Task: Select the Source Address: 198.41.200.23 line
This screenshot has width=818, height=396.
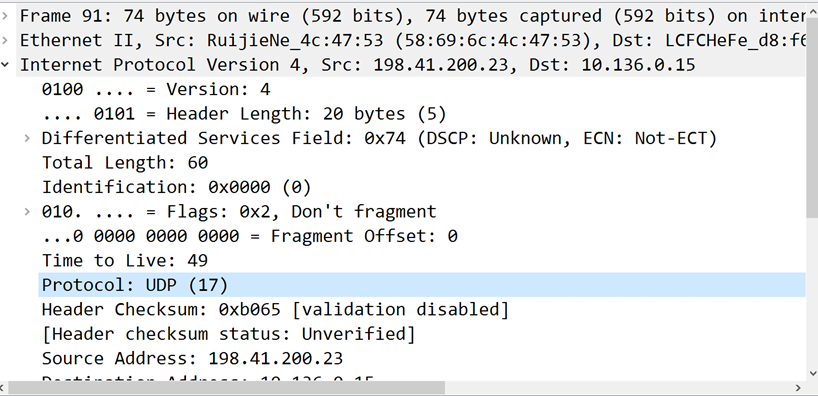Action: tap(192, 358)
